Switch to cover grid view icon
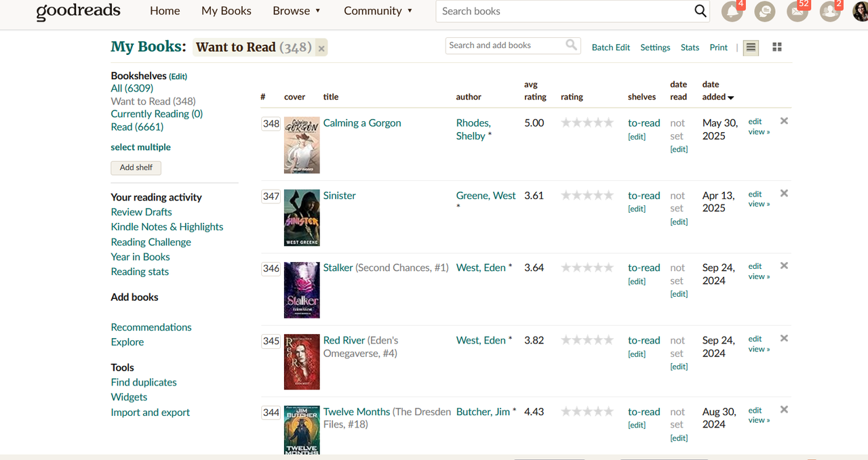This screenshot has width=868, height=460. (777, 47)
